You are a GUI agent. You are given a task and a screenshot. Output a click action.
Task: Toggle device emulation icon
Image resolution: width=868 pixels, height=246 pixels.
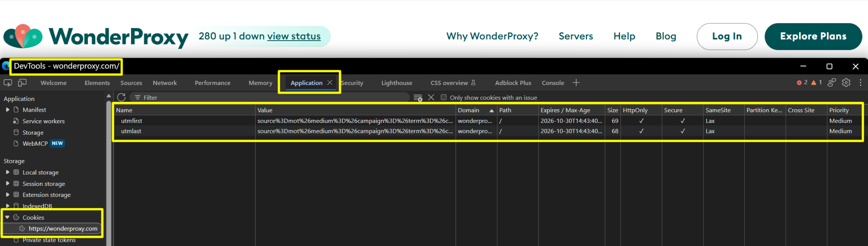(22, 83)
